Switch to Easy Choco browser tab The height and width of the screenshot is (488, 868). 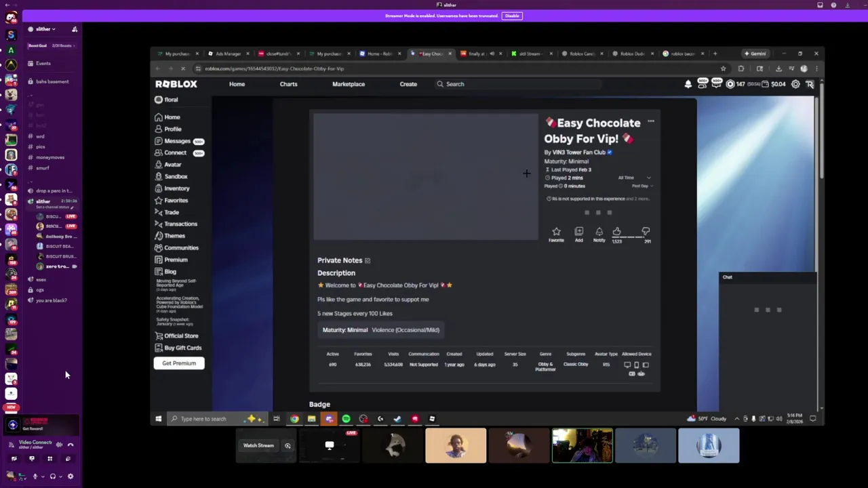pos(430,54)
